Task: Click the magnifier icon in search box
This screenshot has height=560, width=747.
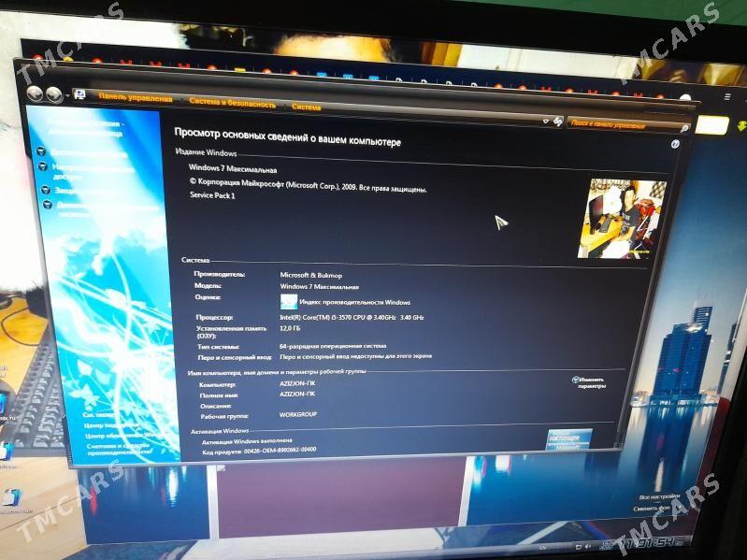Action: coord(684,128)
